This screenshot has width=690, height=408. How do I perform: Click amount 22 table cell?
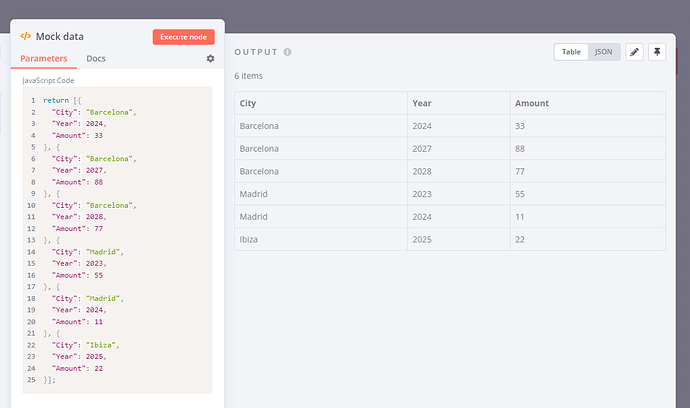[587, 239]
